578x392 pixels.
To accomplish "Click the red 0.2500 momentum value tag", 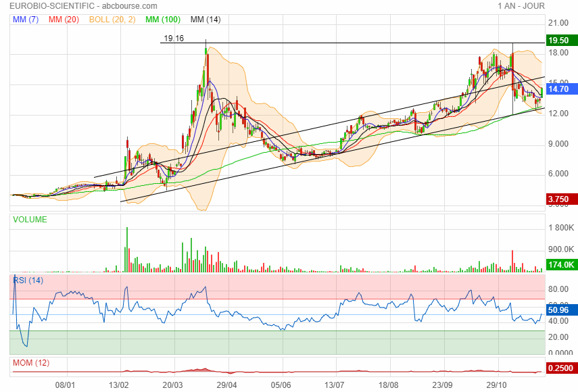I will 560,368.
